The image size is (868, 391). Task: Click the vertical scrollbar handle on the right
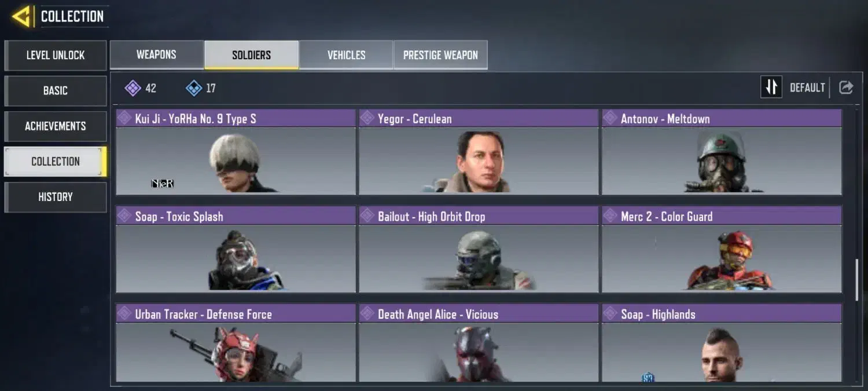point(858,280)
